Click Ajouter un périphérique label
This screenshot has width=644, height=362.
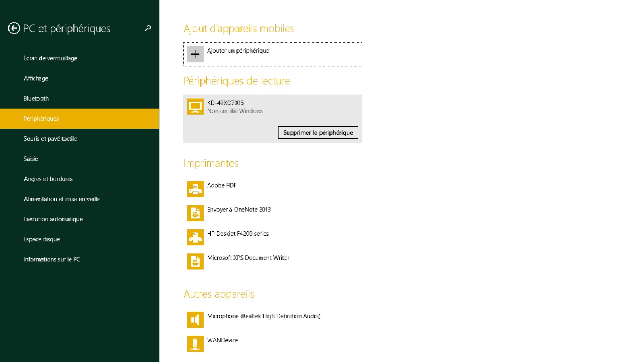238,51
